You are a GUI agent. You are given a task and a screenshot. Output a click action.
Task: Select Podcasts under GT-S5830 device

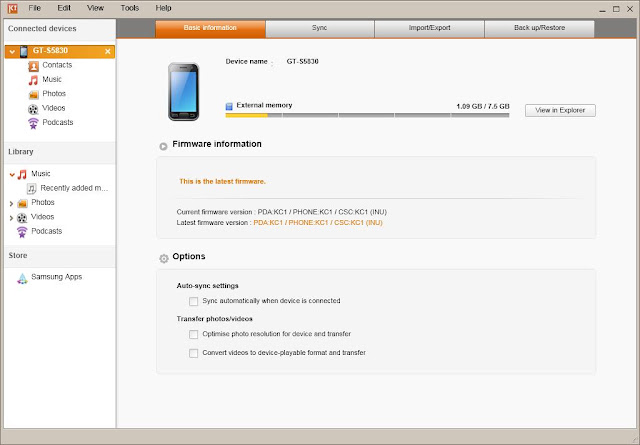coord(58,122)
